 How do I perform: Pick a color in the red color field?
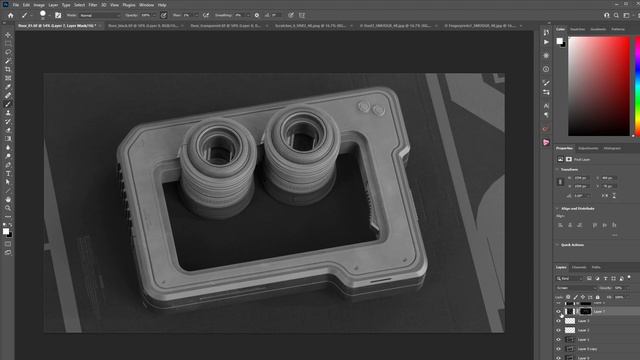point(599,86)
